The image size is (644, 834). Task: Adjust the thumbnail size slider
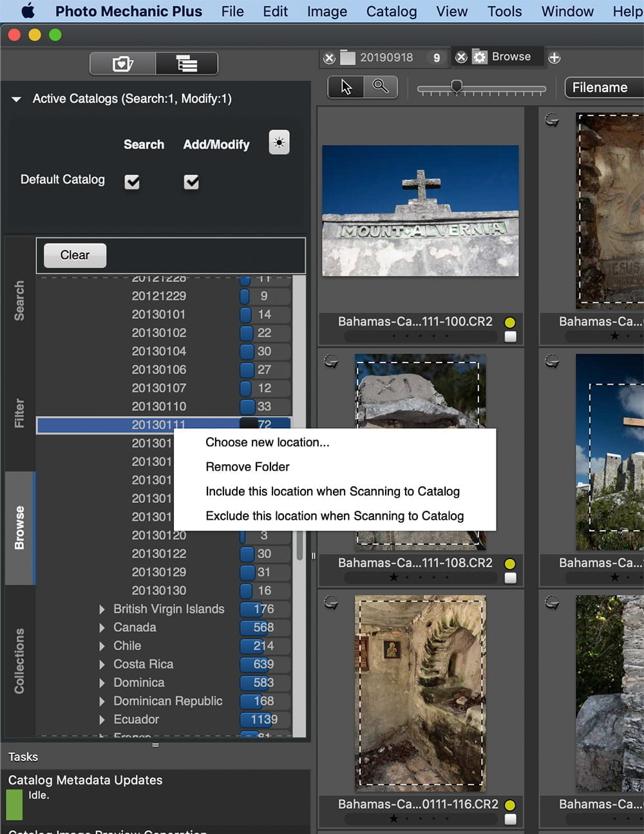(457, 86)
